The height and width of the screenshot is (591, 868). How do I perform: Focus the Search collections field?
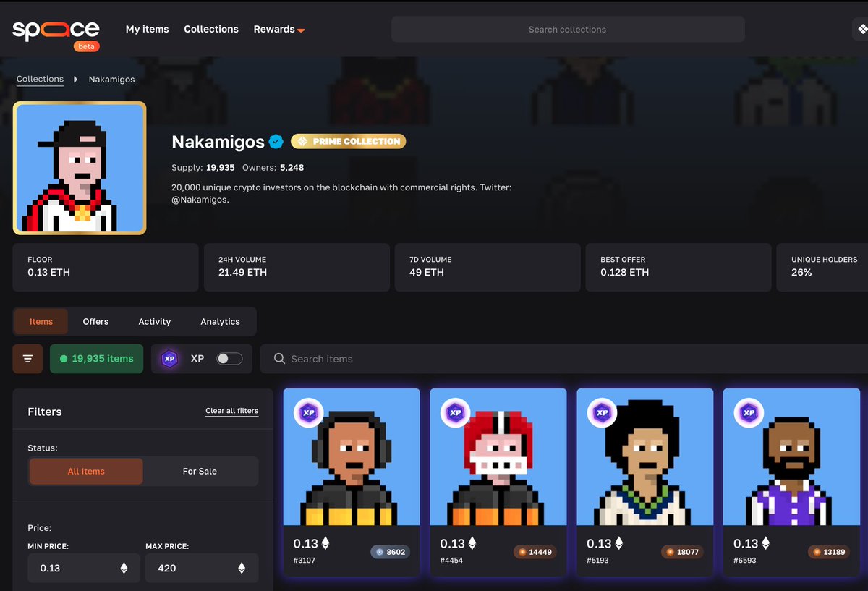(568, 30)
